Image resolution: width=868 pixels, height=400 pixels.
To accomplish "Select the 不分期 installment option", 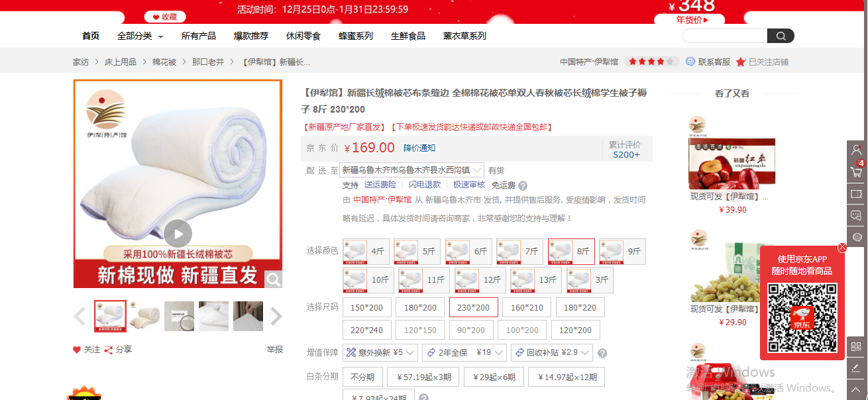I will [x=362, y=377].
